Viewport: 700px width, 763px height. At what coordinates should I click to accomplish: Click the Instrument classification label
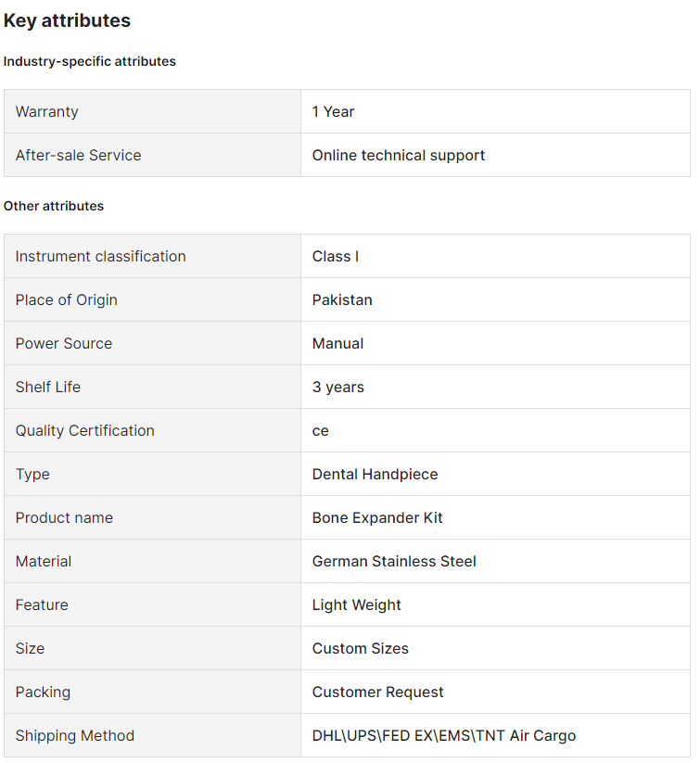(101, 256)
